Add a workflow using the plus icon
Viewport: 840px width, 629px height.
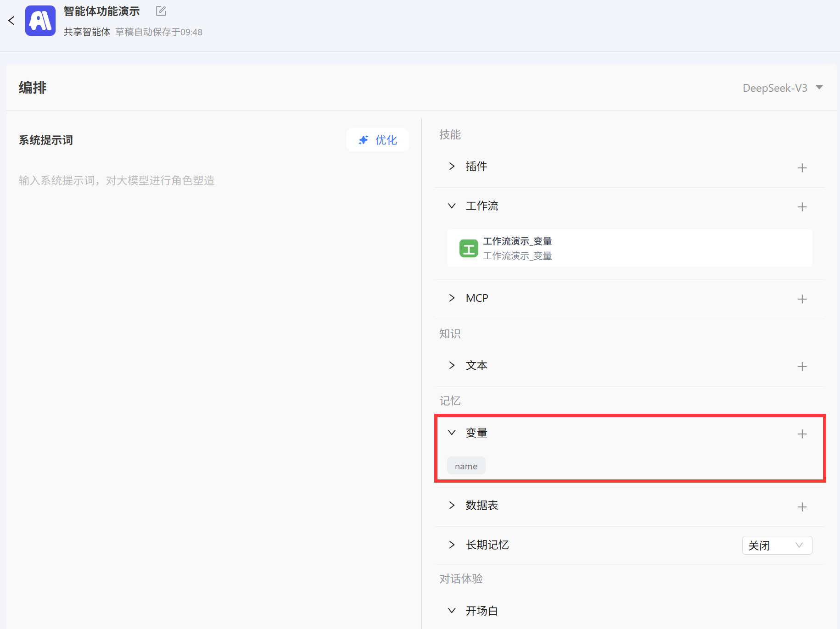[x=802, y=207]
